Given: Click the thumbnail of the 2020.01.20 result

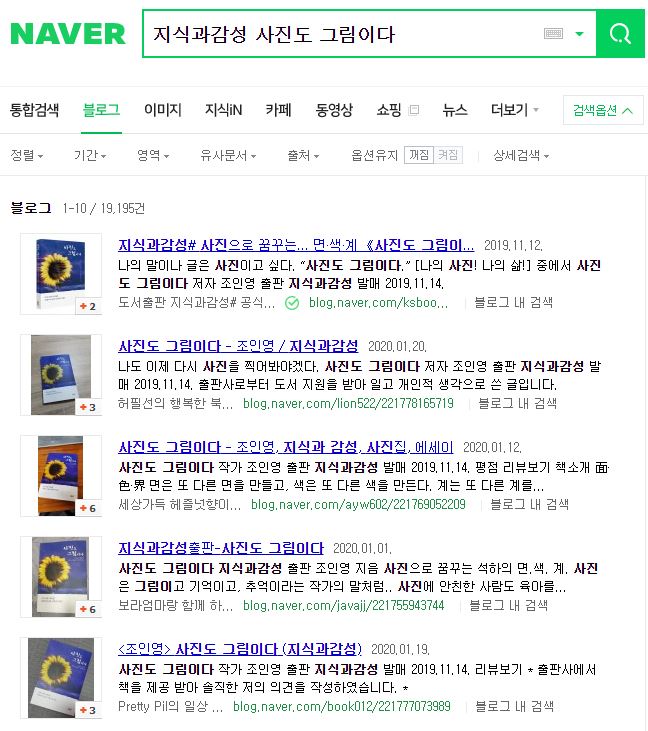Looking at the screenshot, I should tap(61, 375).
